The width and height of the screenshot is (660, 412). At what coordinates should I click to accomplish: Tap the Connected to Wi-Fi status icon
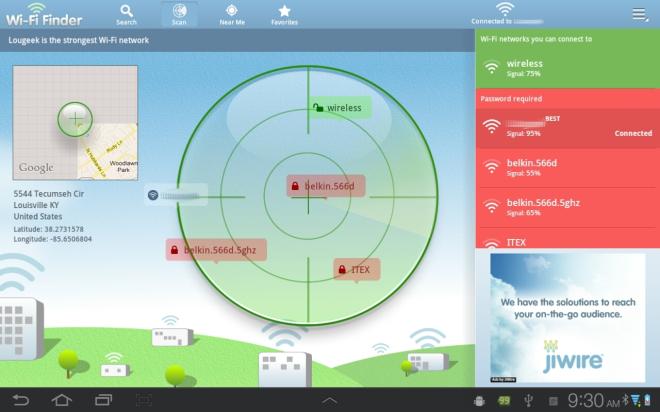coord(505,9)
